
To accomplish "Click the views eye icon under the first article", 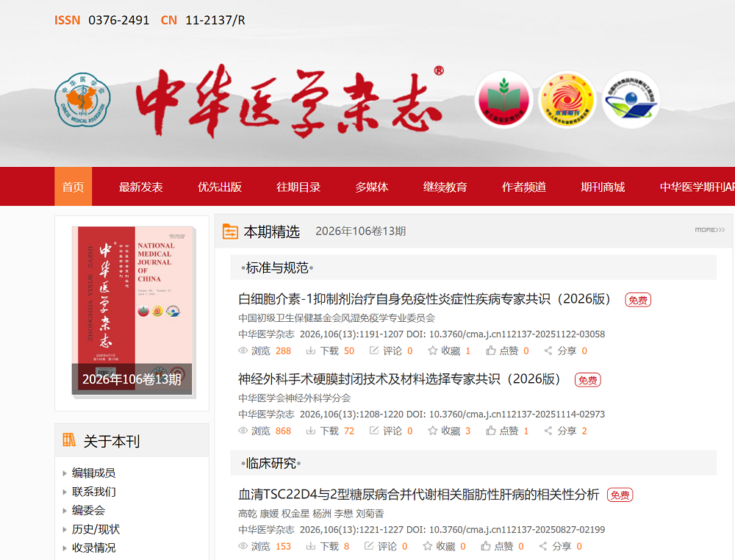I will coord(243,351).
